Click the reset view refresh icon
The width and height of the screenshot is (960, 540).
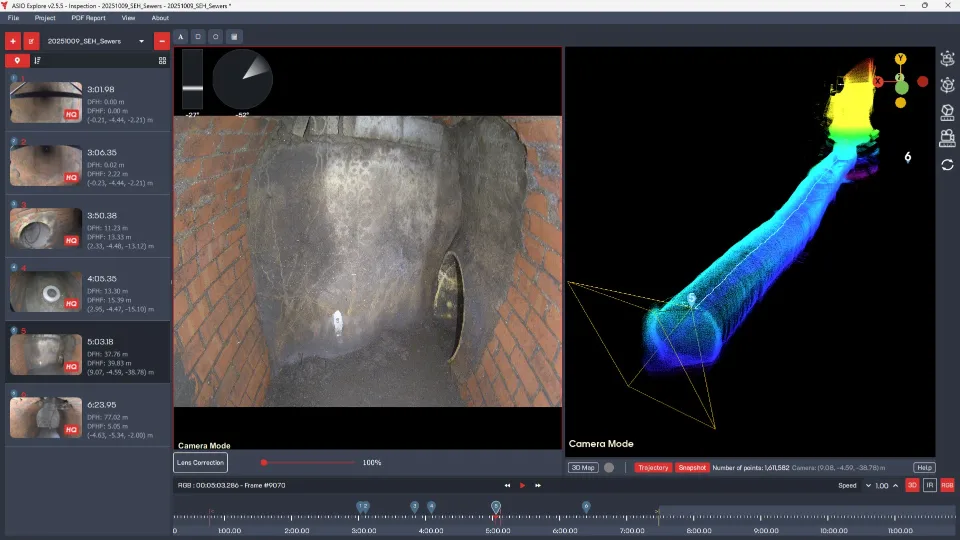(x=947, y=164)
